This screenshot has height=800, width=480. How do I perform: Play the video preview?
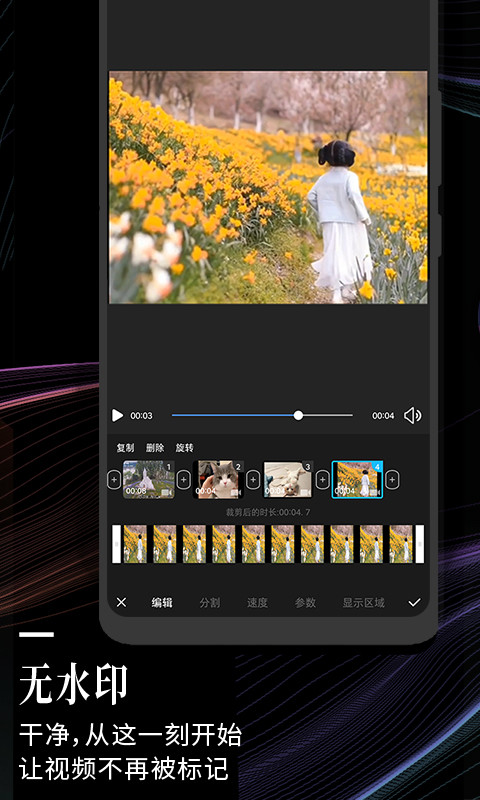[x=117, y=416]
